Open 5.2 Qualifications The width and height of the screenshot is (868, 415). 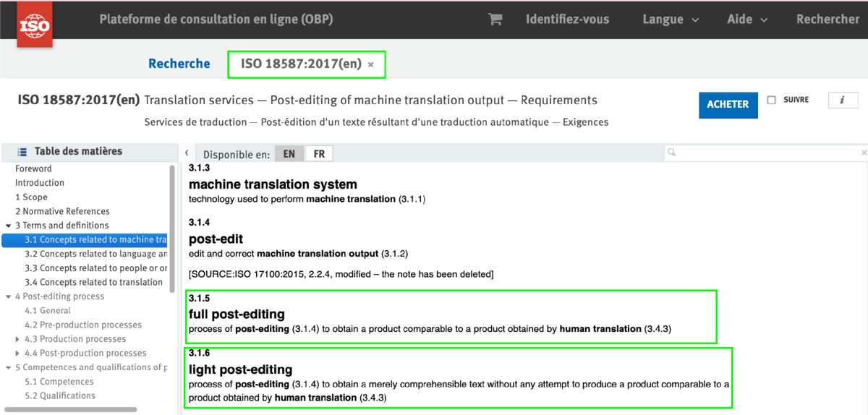click(x=60, y=395)
